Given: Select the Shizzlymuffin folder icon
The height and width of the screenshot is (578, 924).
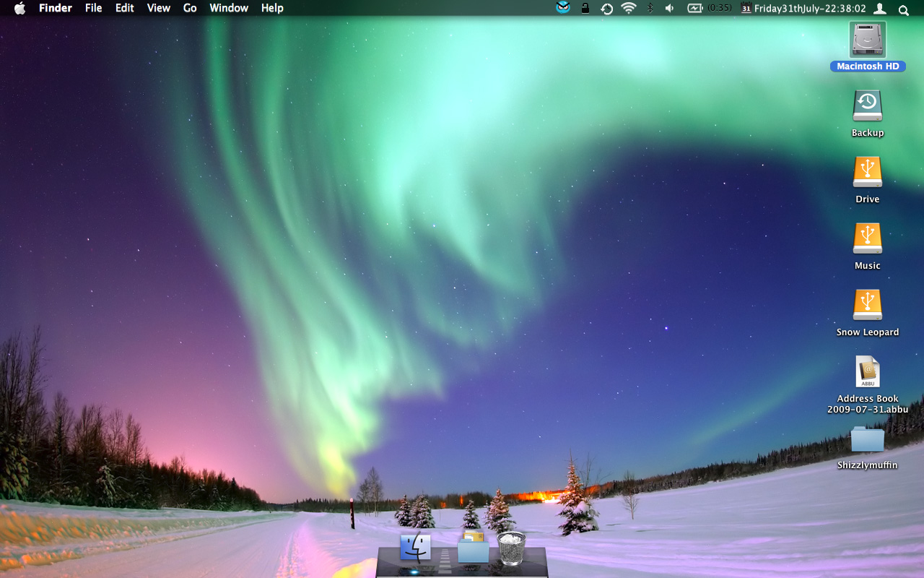Looking at the screenshot, I should (x=868, y=439).
